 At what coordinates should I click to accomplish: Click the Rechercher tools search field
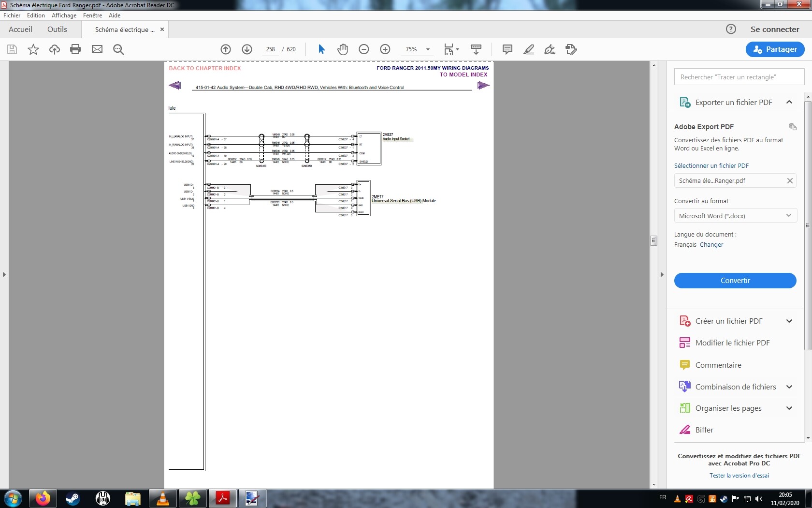739,77
